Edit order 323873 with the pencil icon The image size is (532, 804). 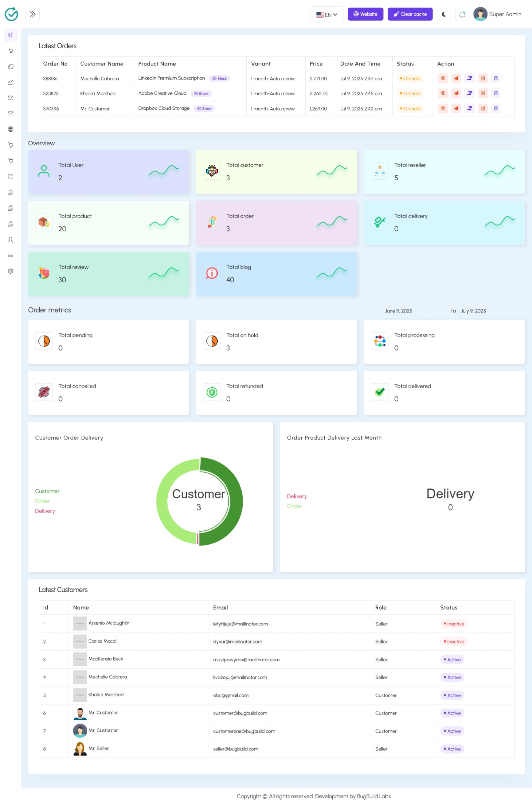[483, 93]
